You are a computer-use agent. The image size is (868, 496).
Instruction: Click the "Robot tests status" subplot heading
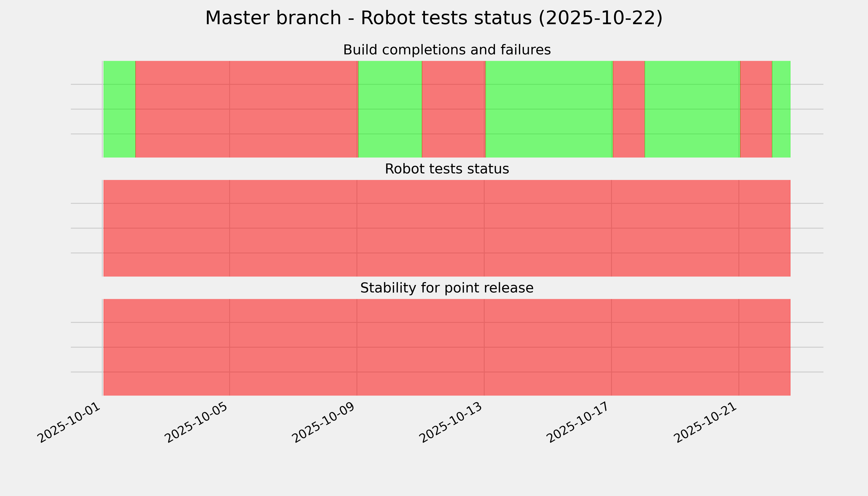[447, 169]
